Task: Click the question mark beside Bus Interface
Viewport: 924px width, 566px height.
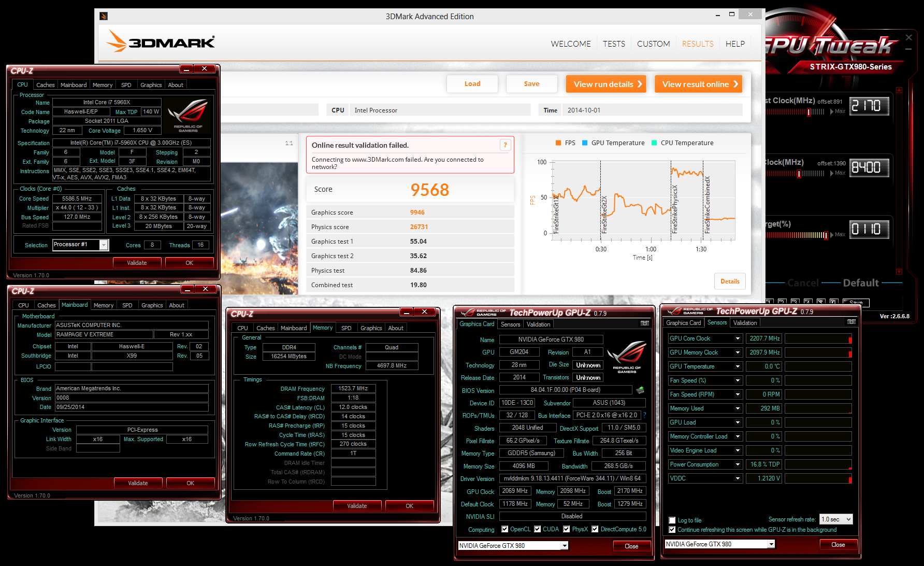Action: [x=645, y=415]
